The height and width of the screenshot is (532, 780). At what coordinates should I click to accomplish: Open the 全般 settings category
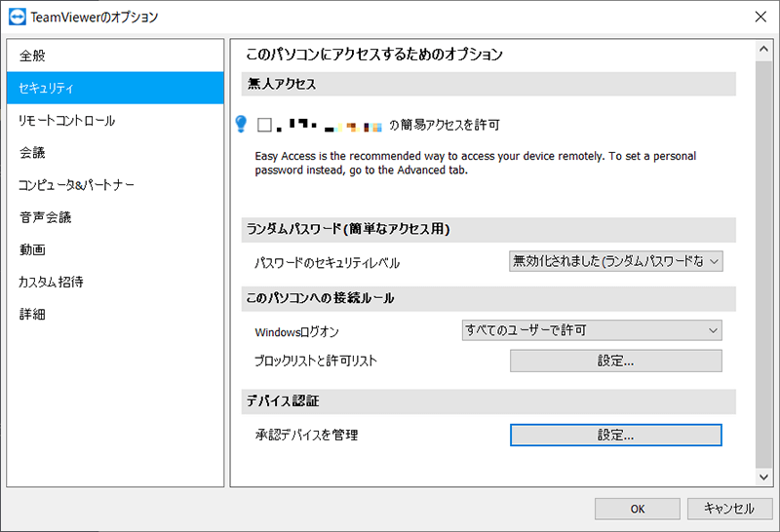[115, 56]
